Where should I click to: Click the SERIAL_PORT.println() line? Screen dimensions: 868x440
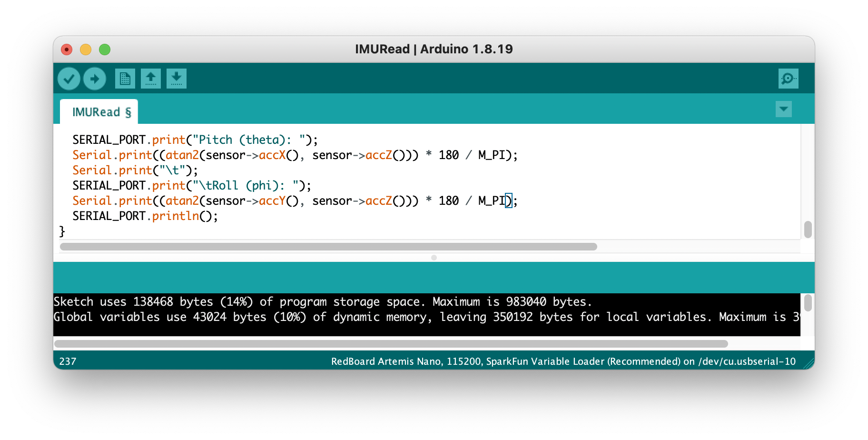coord(145,216)
